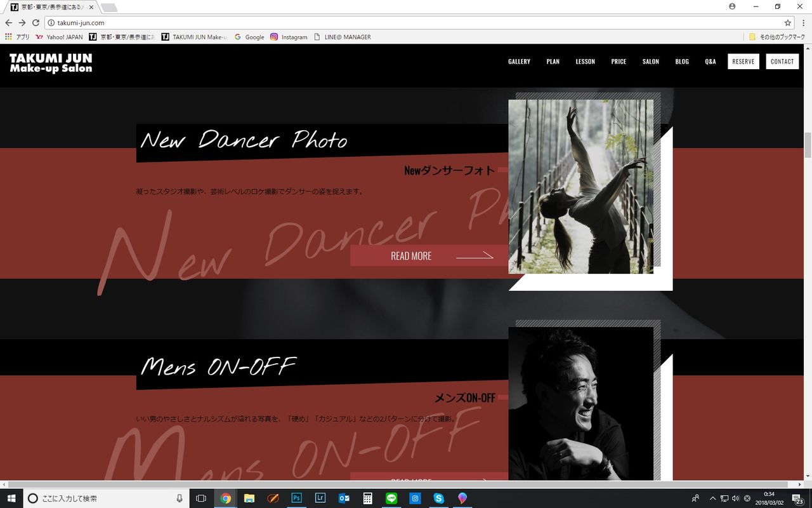Viewport: 812px width, 508px height.
Task: Launch Lightroom from the taskbar
Action: point(320,498)
